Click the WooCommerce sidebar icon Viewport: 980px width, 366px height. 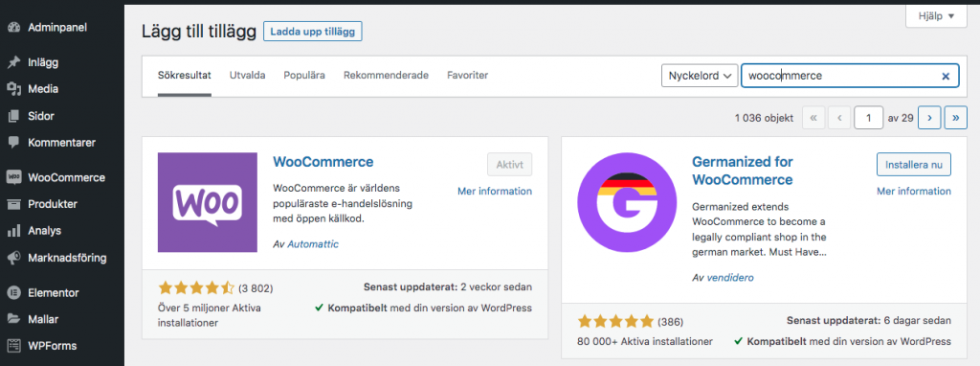pyautogui.click(x=13, y=177)
